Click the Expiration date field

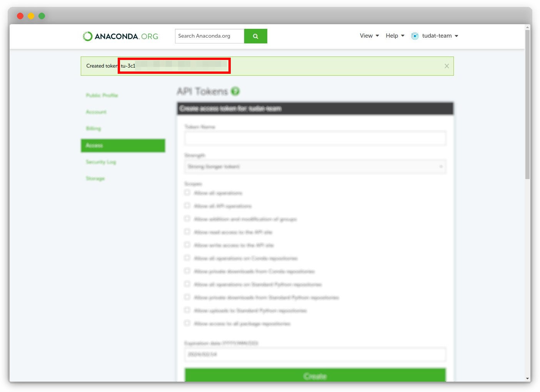point(315,354)
